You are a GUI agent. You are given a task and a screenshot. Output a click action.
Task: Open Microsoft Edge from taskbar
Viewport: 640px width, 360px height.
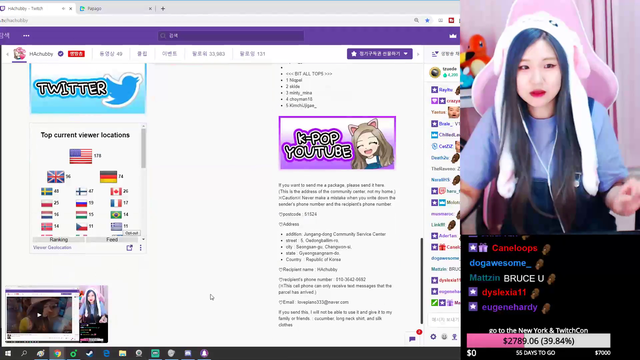click(x=106, y=353)
